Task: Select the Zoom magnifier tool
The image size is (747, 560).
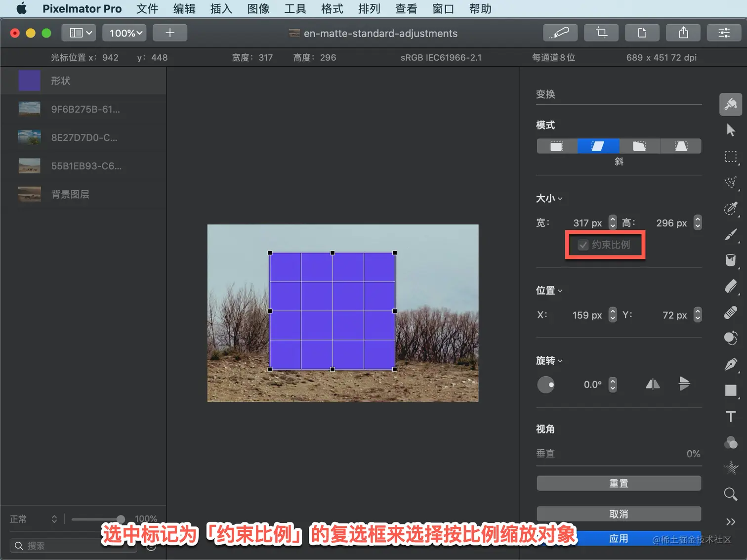Action: pyautogui.click(x=731, y=494)
